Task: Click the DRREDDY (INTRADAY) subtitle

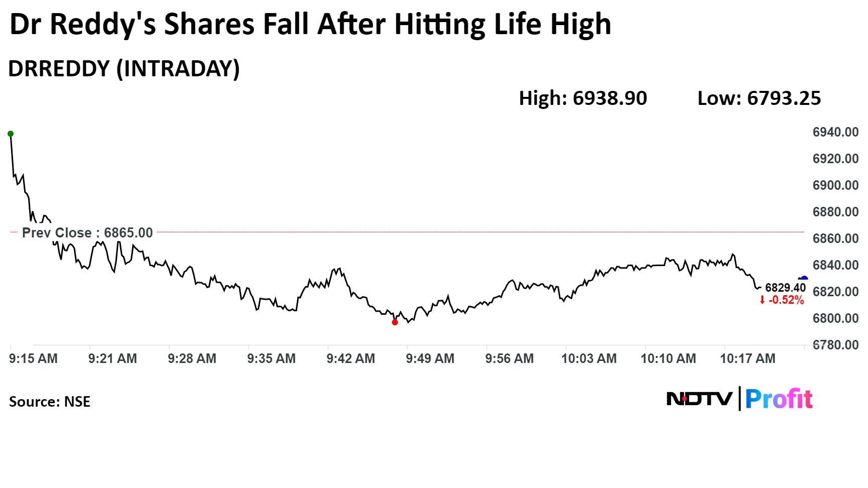Action: pos(124,68)
